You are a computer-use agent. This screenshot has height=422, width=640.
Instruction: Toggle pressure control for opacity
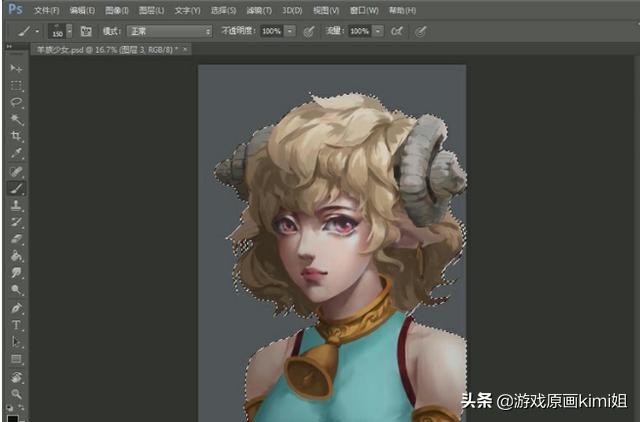click(x=309, y=31)
